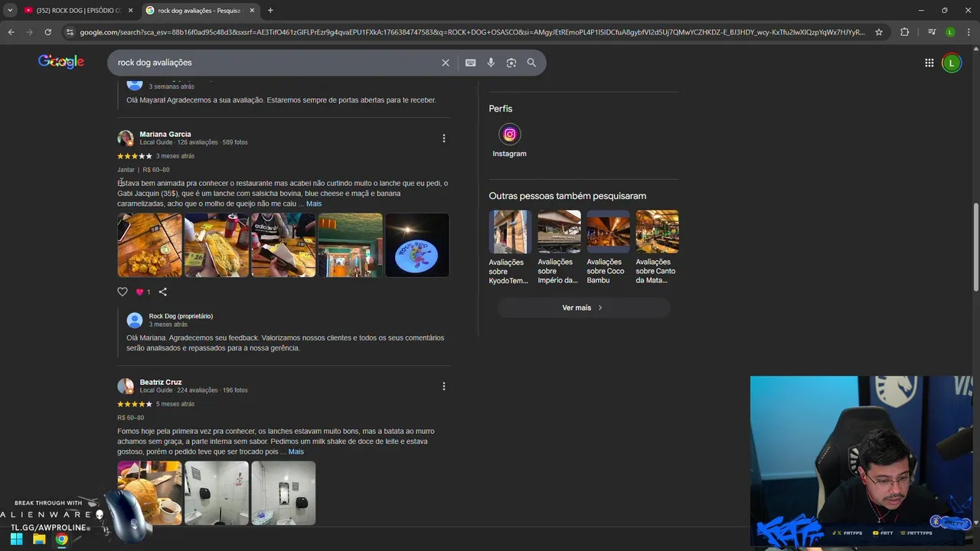
Task: Open Chrome from the taskbar
Action: (x=61, y=540)
